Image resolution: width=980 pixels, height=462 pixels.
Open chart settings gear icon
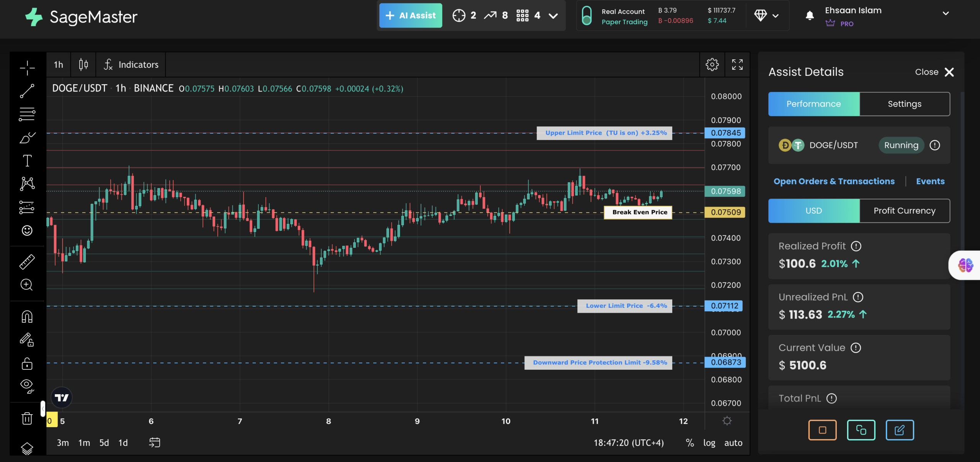pyautogui.click(x=712, y=65)
